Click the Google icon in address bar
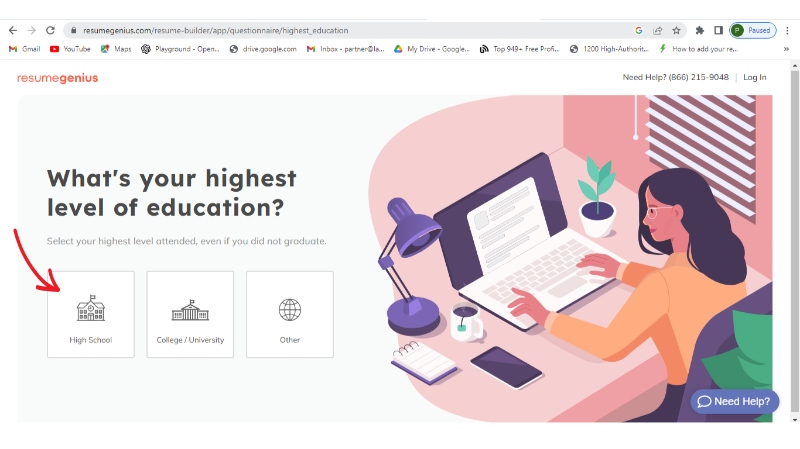 [x=638, y=31]
